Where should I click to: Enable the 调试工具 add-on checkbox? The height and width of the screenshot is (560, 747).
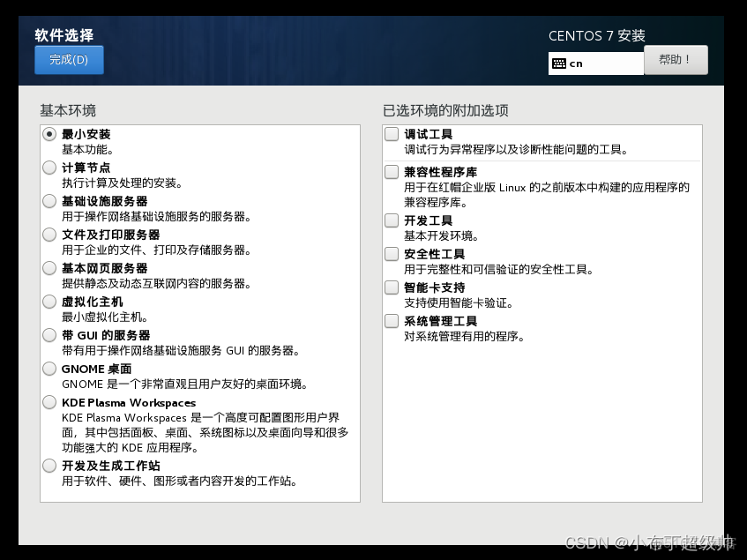click(391, 134)
